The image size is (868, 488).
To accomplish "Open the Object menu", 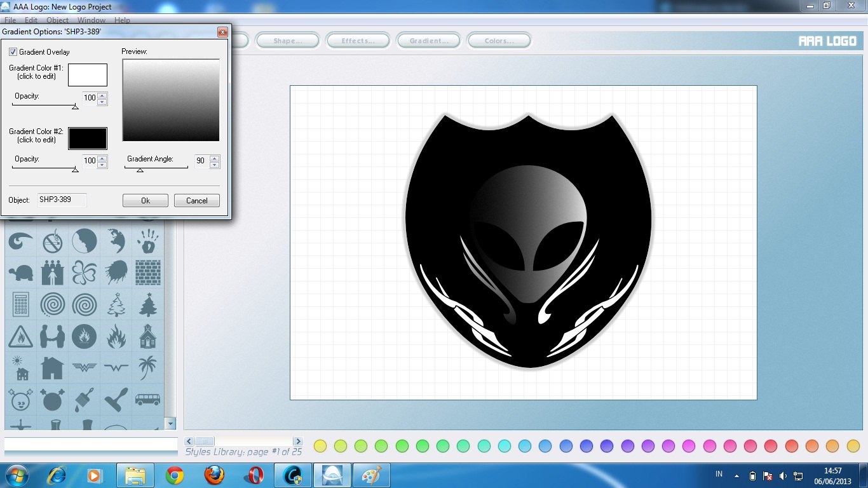I will (58, 20).
